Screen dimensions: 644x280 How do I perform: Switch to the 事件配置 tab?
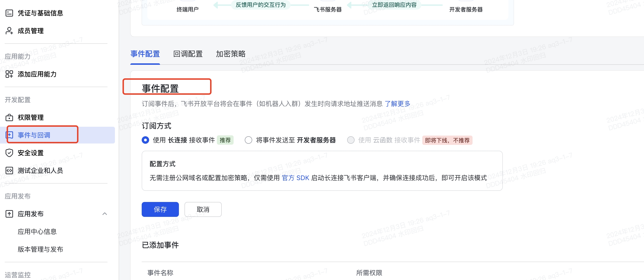pos(145,54)
